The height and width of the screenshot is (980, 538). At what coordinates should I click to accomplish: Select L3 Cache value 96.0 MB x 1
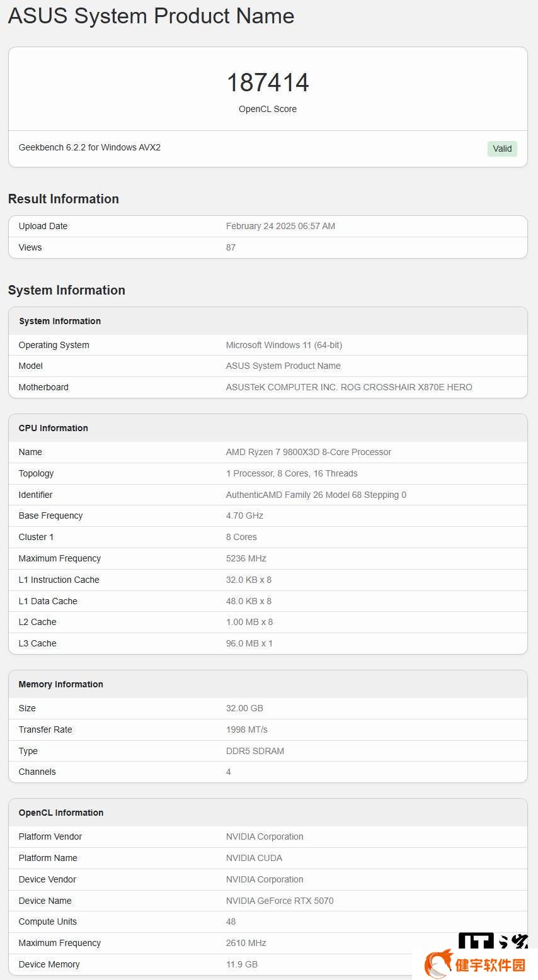coord(249,643)
